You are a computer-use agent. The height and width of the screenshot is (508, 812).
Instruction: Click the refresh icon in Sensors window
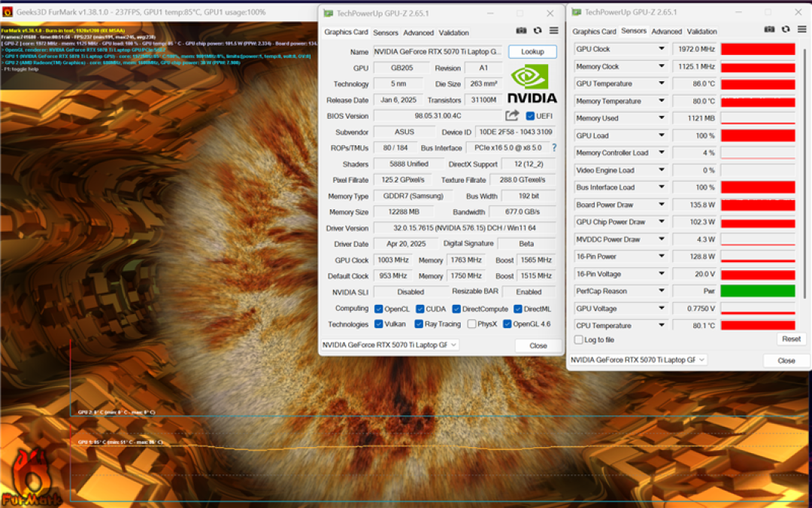tap(786, 29)
